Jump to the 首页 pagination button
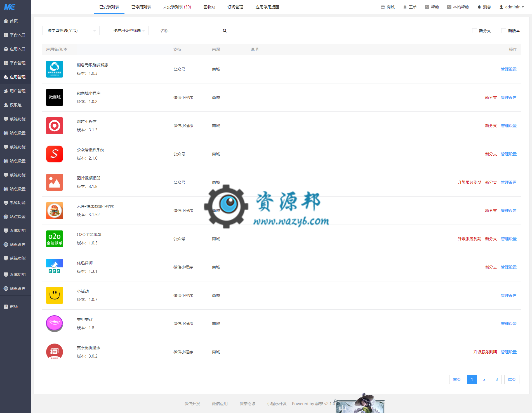532x413 pixels. (x=457, y=379)
